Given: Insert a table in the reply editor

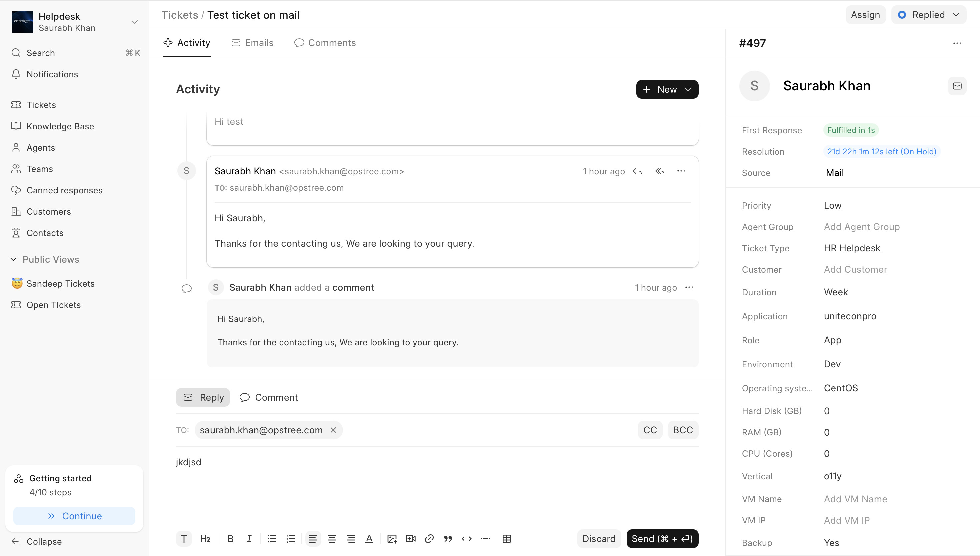Looking at the screenshot, I should coord(506,539).
